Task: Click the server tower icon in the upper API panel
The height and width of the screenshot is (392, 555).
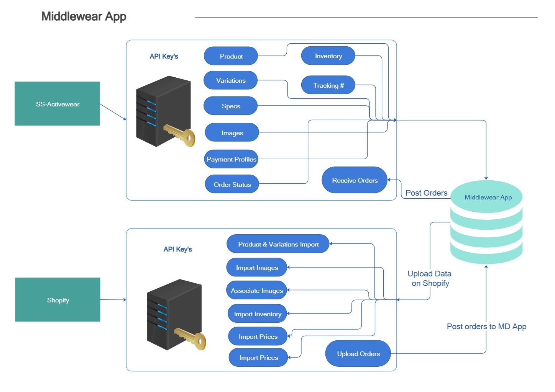Action: (163, 111)
